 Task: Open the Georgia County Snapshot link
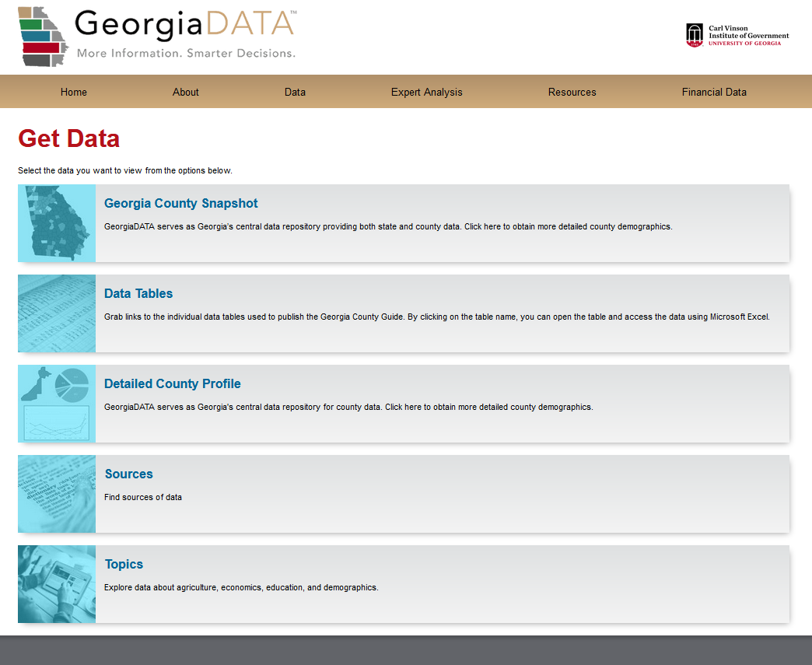pyautogui.click(x=180, y=203)
